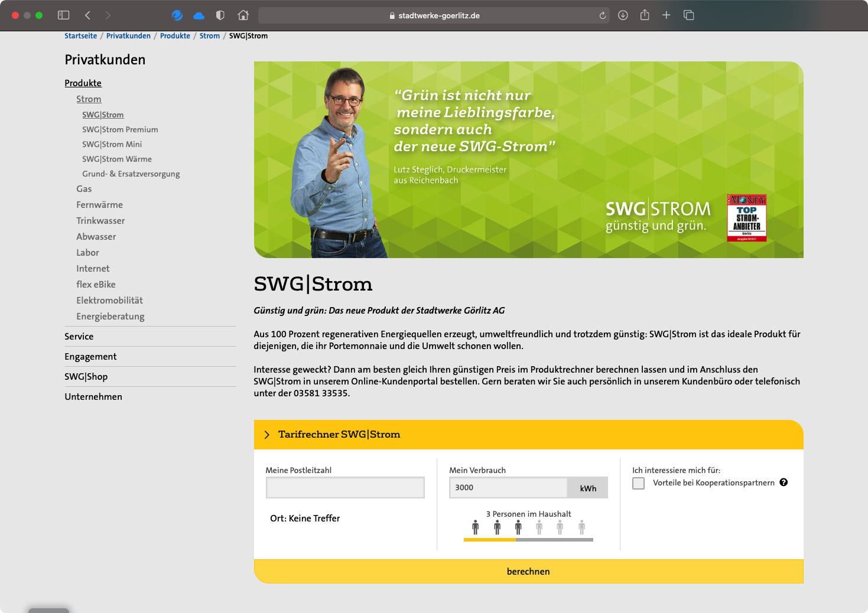This screenshot has height=613, width=868.
Task: Open the Engagement section in sidebar
Action: 90,357
